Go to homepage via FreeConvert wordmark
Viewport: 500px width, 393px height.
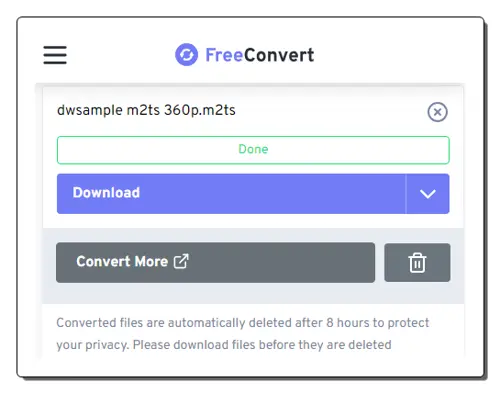click(260, 55)
